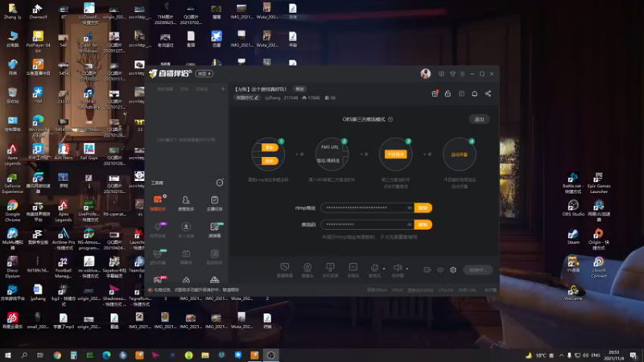
Task: Open the Windows Start menu
Action: 8,355
